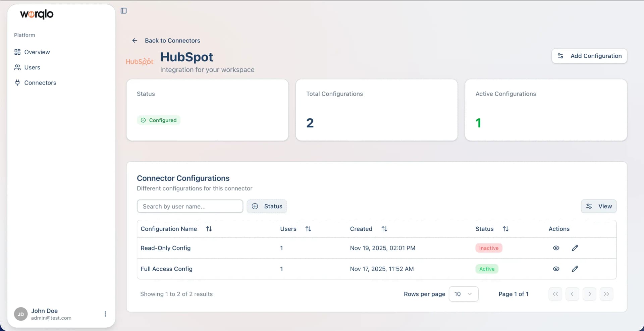Expand the View column options

(598, 206)
